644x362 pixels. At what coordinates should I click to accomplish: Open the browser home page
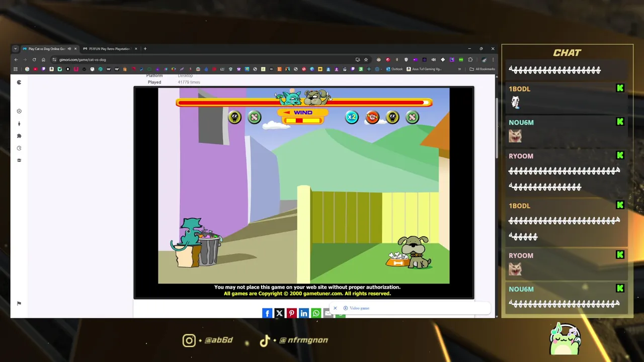tap(43, 59)
